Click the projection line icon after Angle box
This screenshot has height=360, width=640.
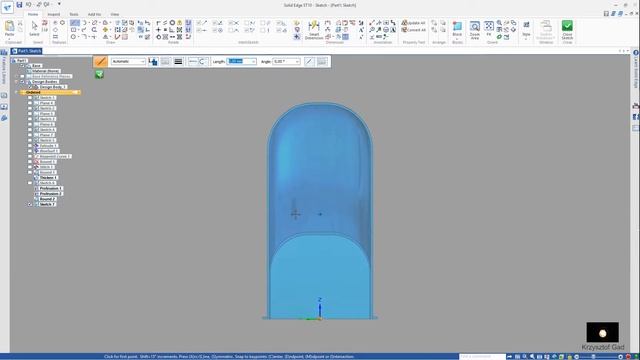pos(309,62)
